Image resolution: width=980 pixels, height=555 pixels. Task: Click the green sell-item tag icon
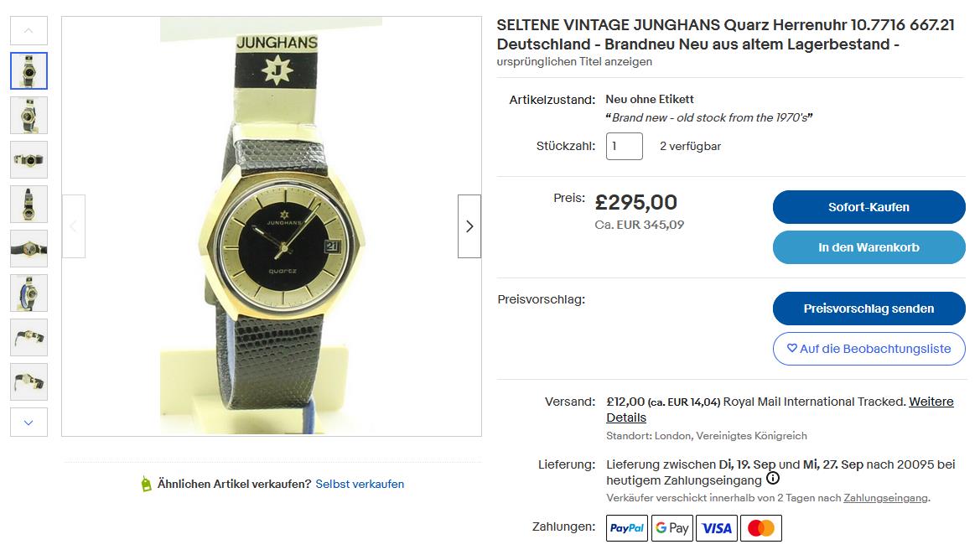pyautogui.click(x=147, y=484)
